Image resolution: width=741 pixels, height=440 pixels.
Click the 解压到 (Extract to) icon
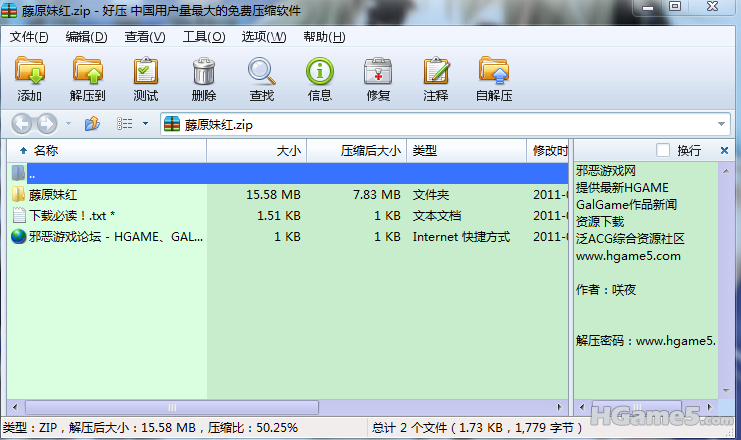(x=88, y=78)
